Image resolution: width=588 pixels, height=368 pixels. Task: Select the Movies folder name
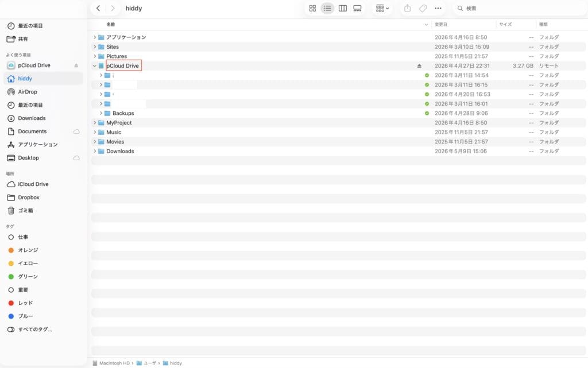115,142
